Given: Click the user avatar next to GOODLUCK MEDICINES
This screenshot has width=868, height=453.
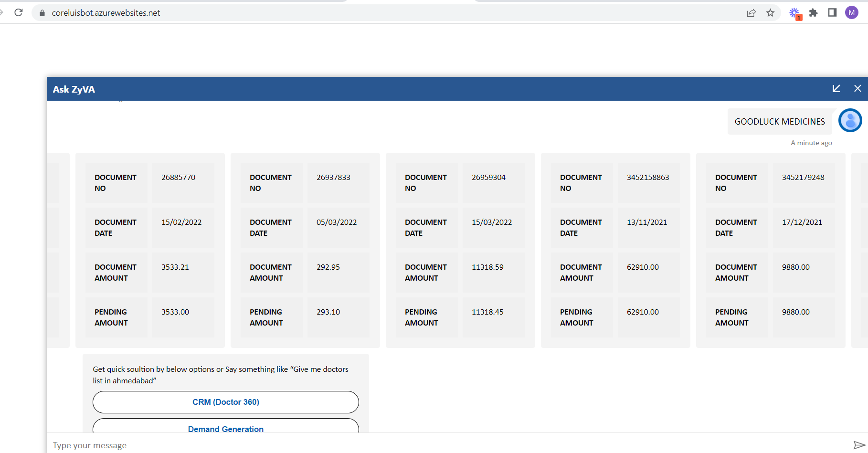Looking at the screenshot, I should pyautogui.click(x=850, y=120).
